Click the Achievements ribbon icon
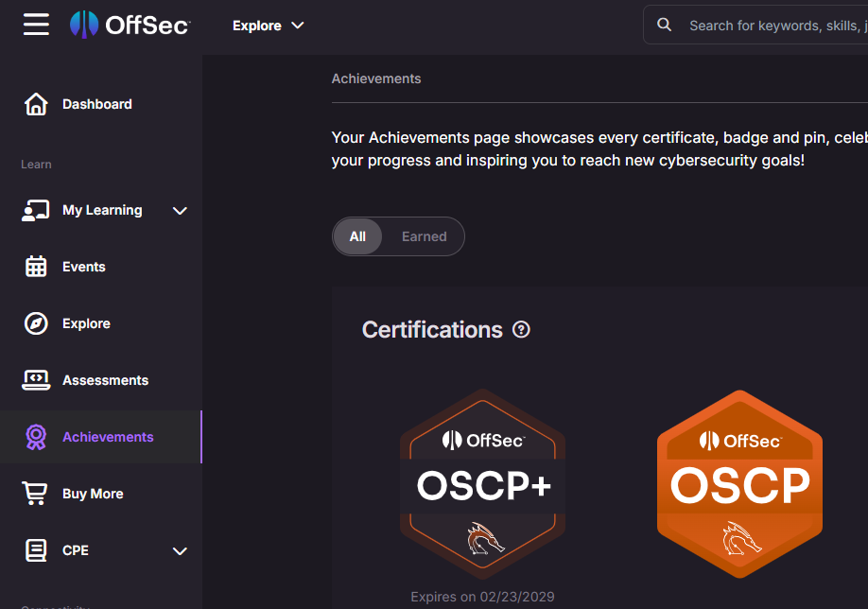This screenshot has height=609, width=868. point(36,437)
